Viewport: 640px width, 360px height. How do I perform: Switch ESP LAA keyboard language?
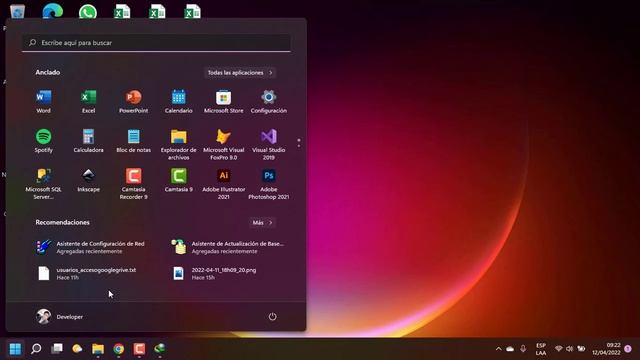(x=541, y=349)
